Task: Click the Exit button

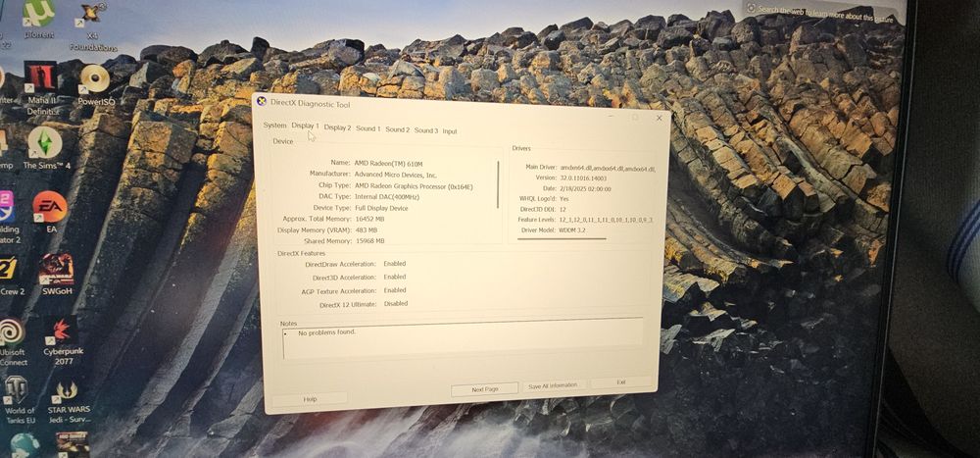Action: (621, 382)
